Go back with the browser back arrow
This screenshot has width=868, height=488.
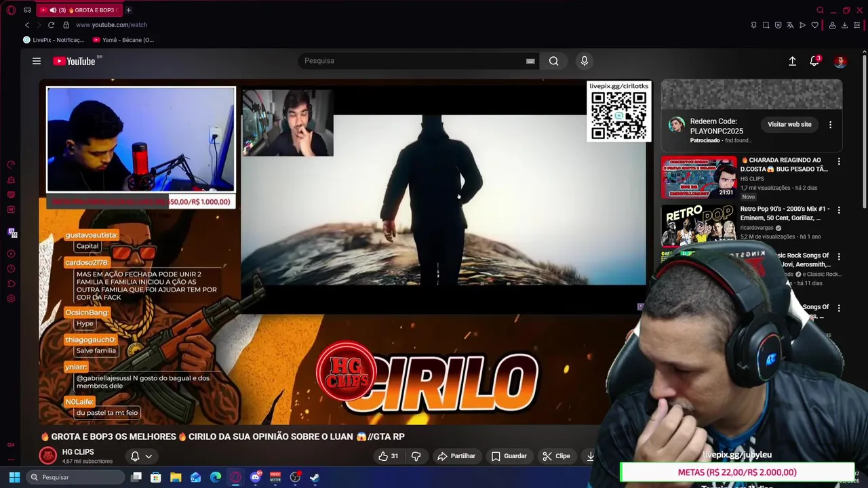(x=27, y=25)
